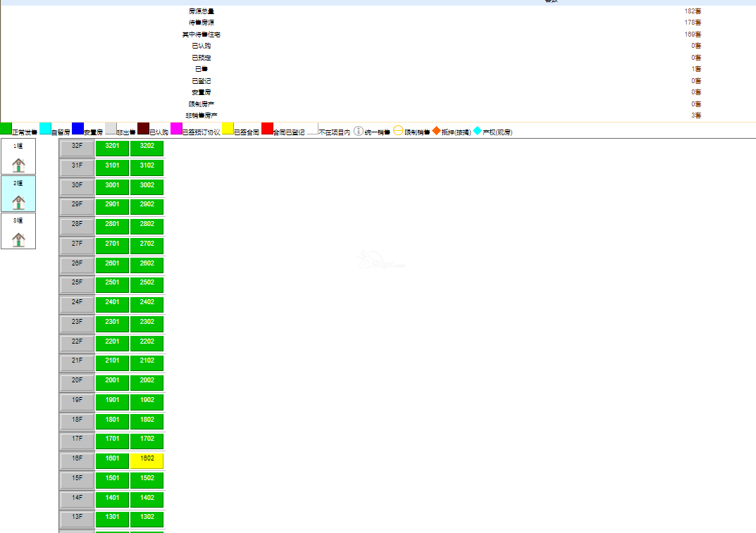Select unit 1401

pyautogui.click(x=112, y=500)
